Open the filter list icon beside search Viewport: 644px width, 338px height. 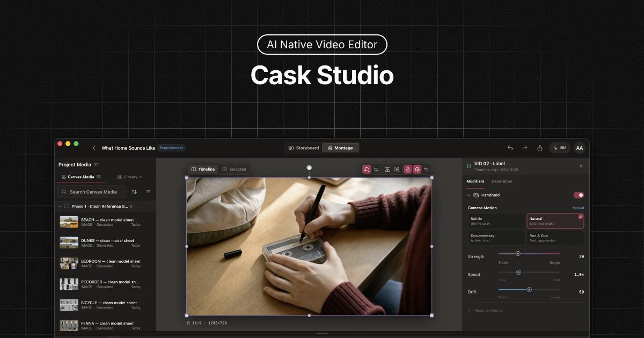pyautogui.click(x=149, y=192)
